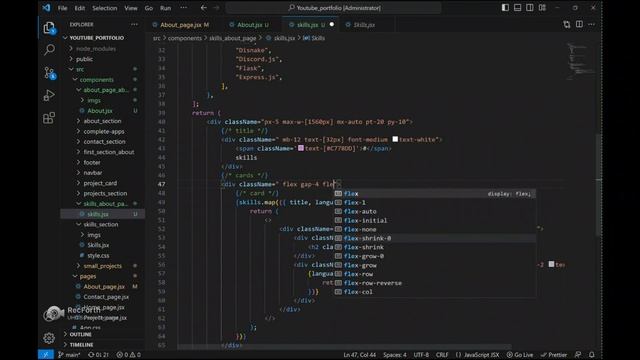Open style.css in the file tree
The height and width of the screenshot is (360, 640).
[98, 256]
